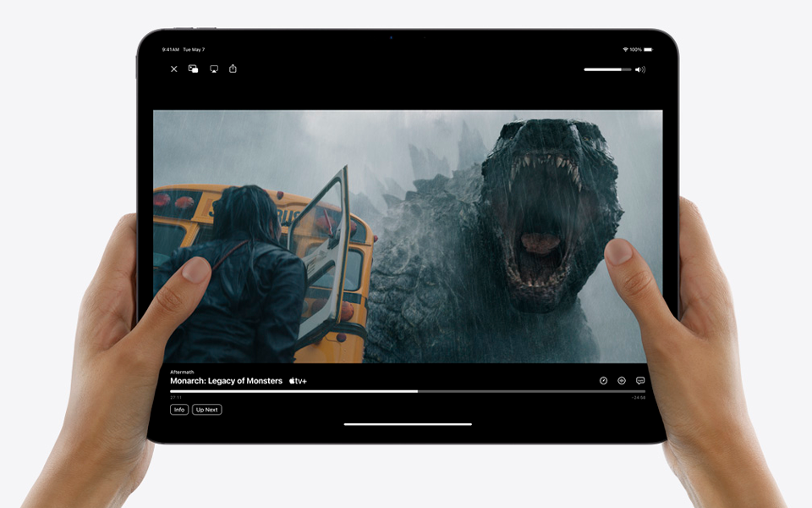Tap the Share icon
Image resolution: width=812 pixels, height=508 pixels.
(233, 69)
